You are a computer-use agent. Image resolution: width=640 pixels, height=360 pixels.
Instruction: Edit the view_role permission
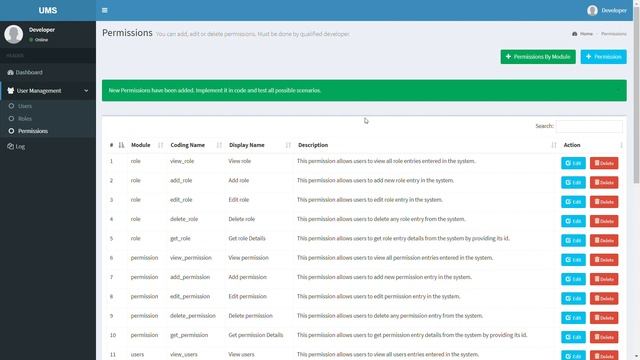tap(573, 163)
